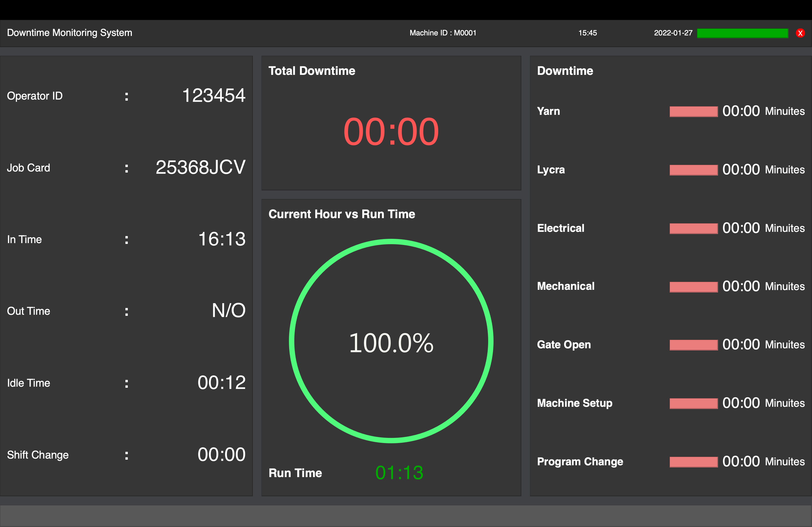This screenshot has height=527, width=812.
Task: Click the green Run Time value 01:13
Action: tap(399, 473)
